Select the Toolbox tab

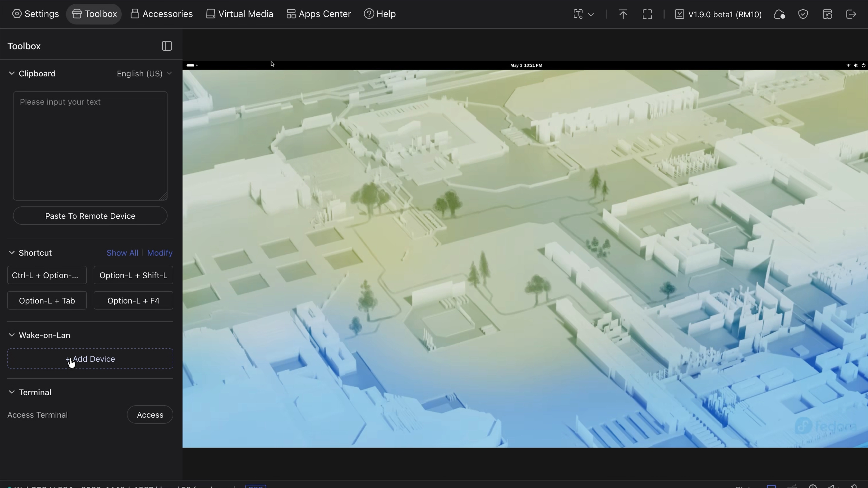[94, 14]
